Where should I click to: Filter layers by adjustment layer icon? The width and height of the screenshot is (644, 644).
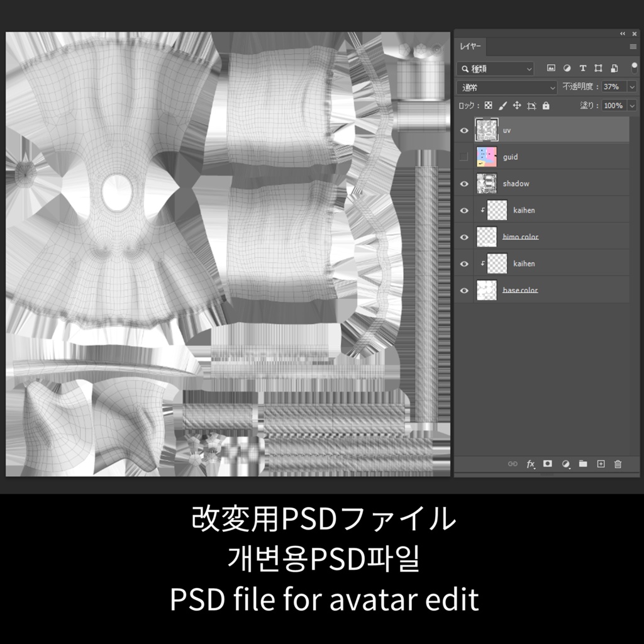tap(567, 68)
